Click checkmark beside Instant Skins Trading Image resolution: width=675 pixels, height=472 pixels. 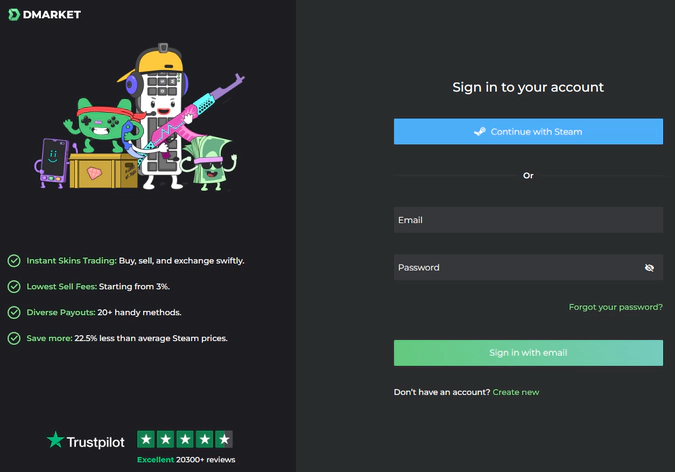pos(14,261)
